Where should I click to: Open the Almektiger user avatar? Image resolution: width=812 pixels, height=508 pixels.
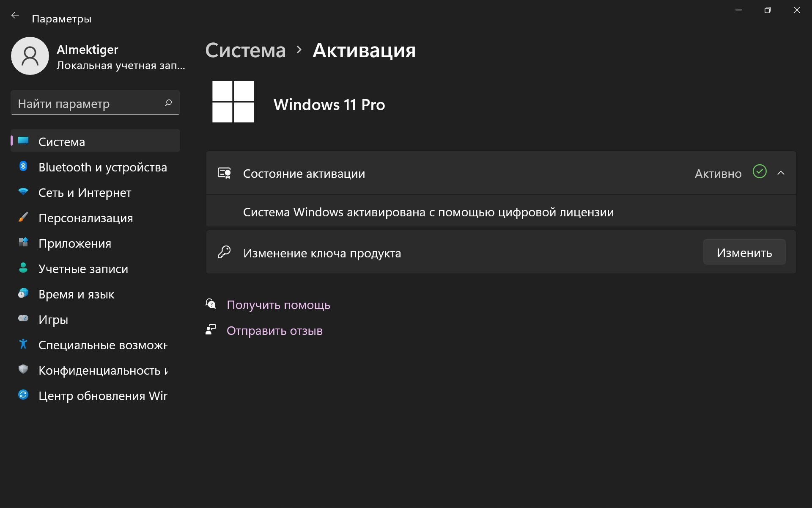pos(30,56)
